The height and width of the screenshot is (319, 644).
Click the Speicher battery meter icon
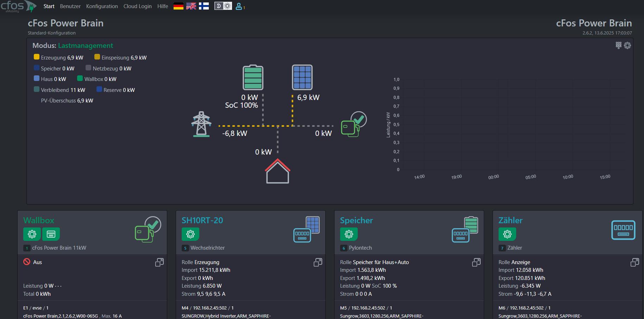tap(465, 229)
